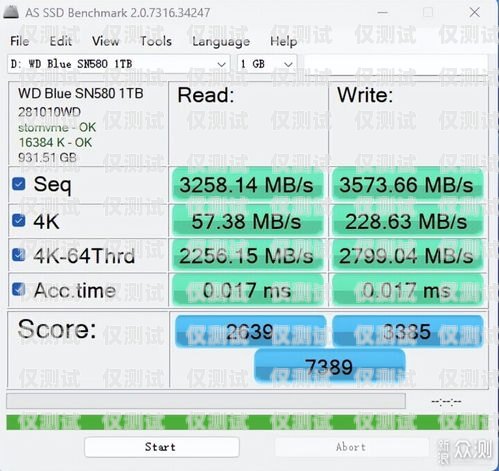Open the Tools menu
This screenshot has width=499, height=471.
pos(156,41)
